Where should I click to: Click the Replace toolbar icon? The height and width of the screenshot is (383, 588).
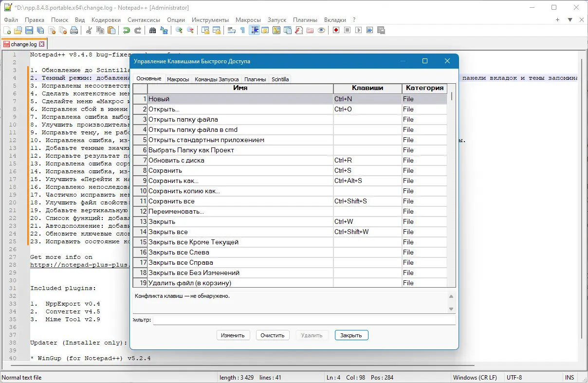(164, 30)
